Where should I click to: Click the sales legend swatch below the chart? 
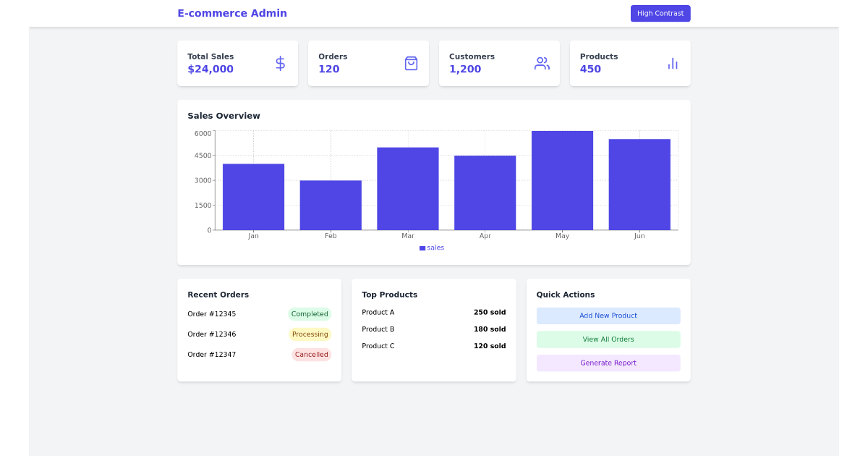[422, 248]
